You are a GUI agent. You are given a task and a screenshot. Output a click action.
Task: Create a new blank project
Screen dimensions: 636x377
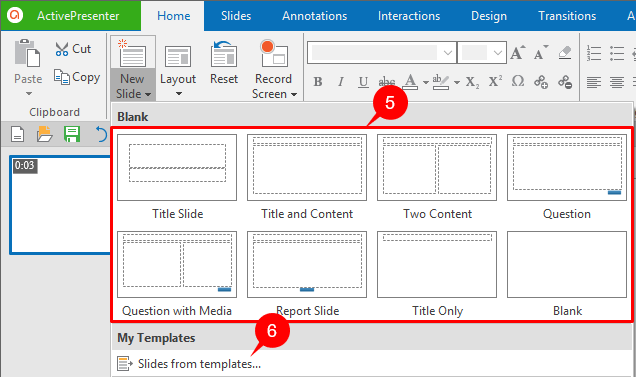point(17,134)
